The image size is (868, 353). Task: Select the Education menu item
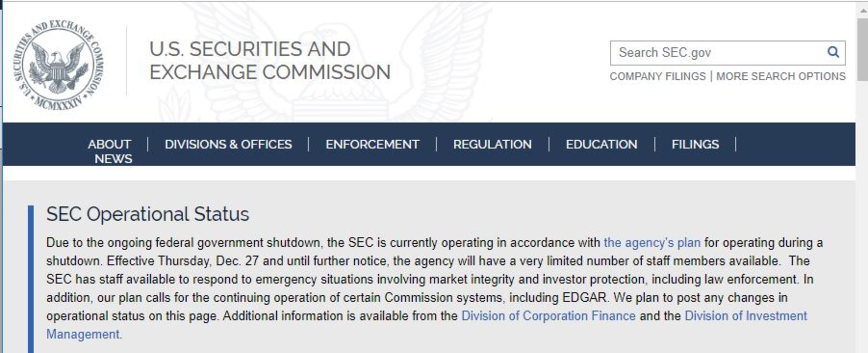(x=601, y=144)
